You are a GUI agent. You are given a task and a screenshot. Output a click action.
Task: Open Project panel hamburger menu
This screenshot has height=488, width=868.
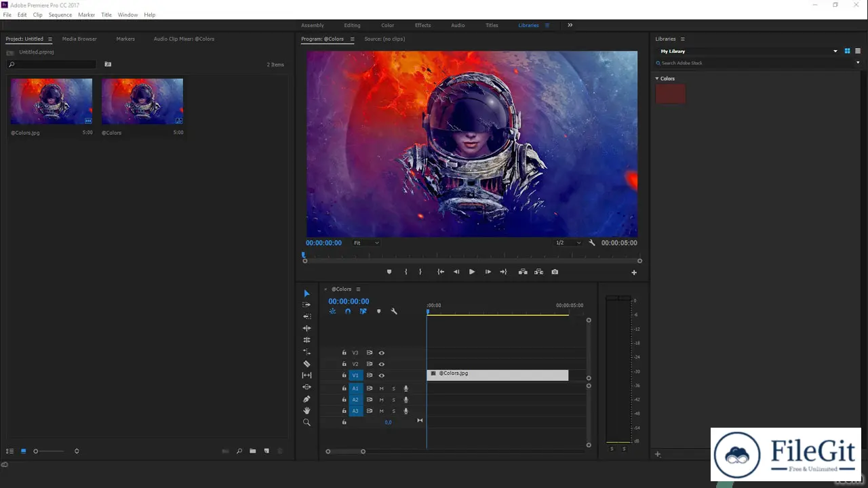50,39
